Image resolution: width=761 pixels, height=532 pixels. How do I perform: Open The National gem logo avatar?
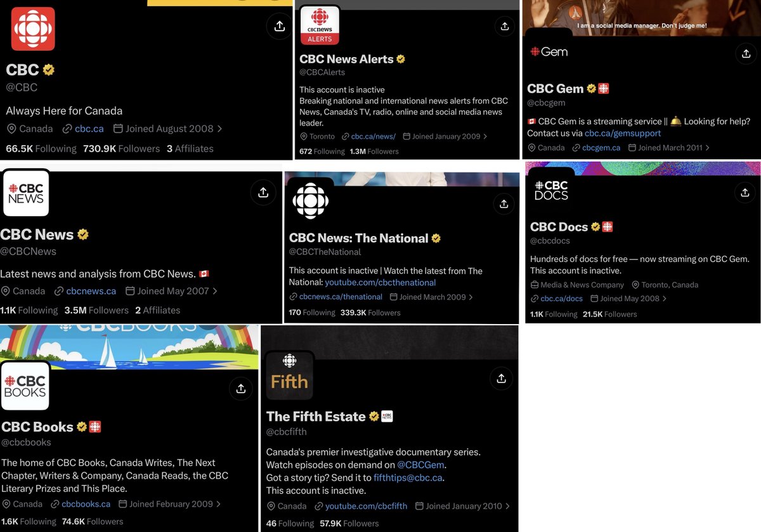(310, 202)
